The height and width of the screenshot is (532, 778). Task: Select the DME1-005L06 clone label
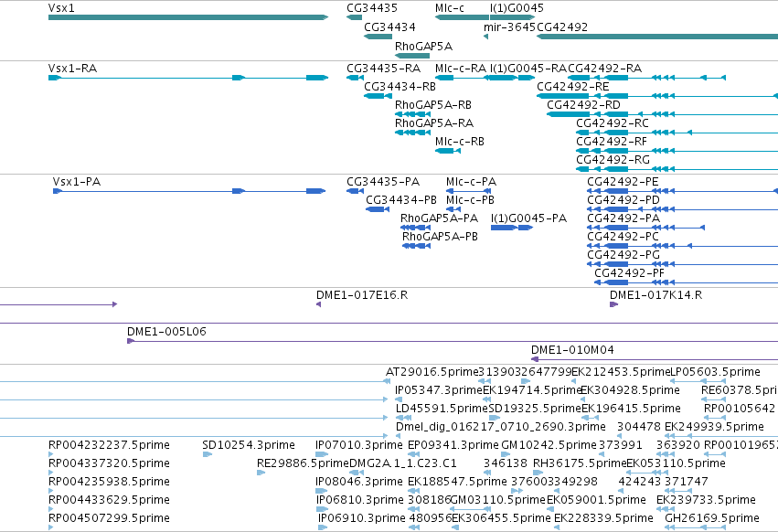pyautogui.click(x=166, y=332)
